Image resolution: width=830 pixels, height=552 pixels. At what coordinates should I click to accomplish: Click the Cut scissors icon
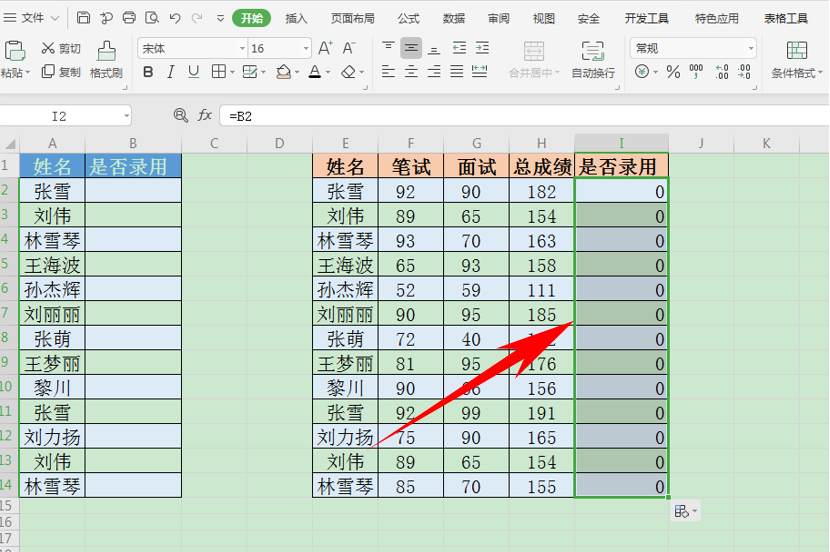click(48, 48)
